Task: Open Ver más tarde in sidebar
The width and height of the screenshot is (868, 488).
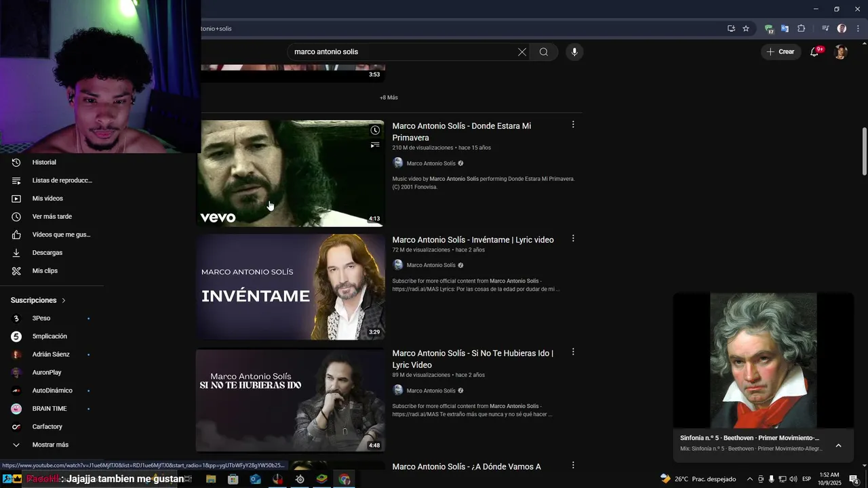Action: point(52,217)
